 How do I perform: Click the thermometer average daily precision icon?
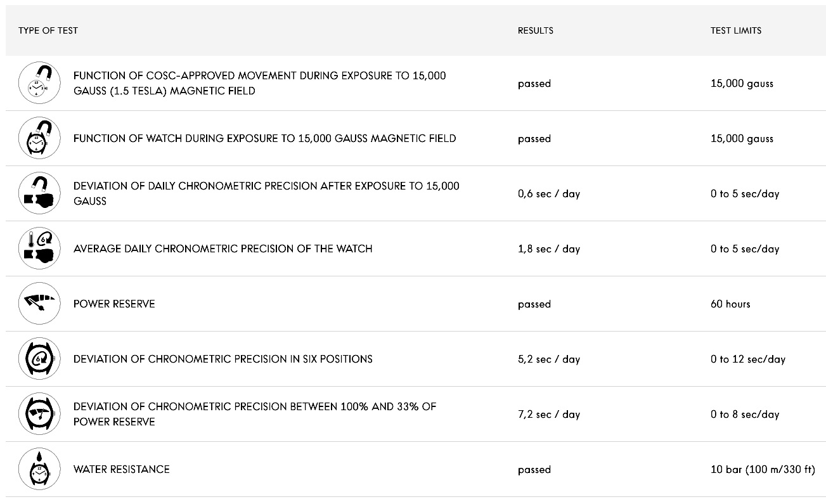pyautogui.click(x=39, y=249)
